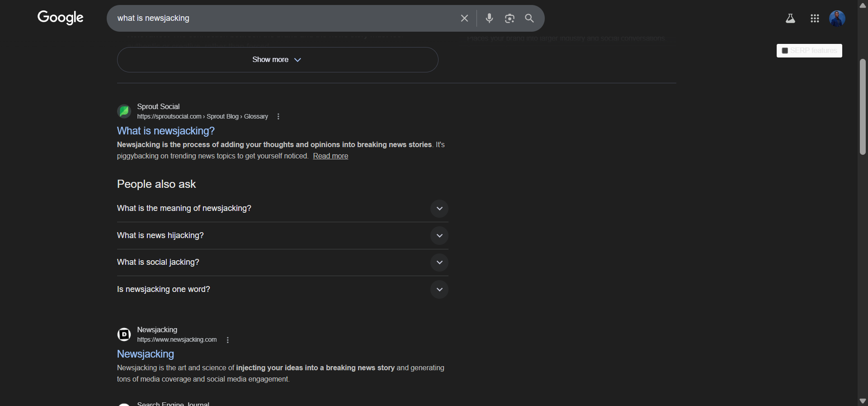Image resolution: width=868 pixels, height=406 pixels.
Task: Expand 'What is social jacking?' question
Action: (283, 262)
